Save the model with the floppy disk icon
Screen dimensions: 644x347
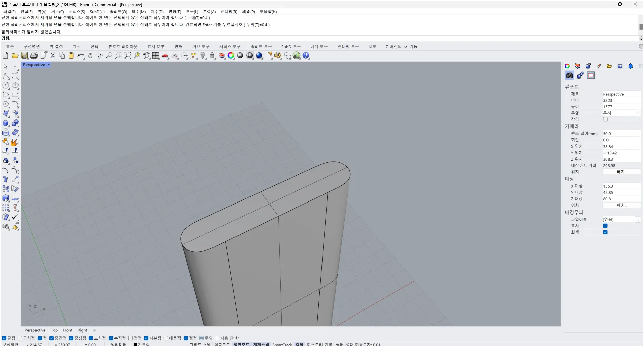[24, 56]
